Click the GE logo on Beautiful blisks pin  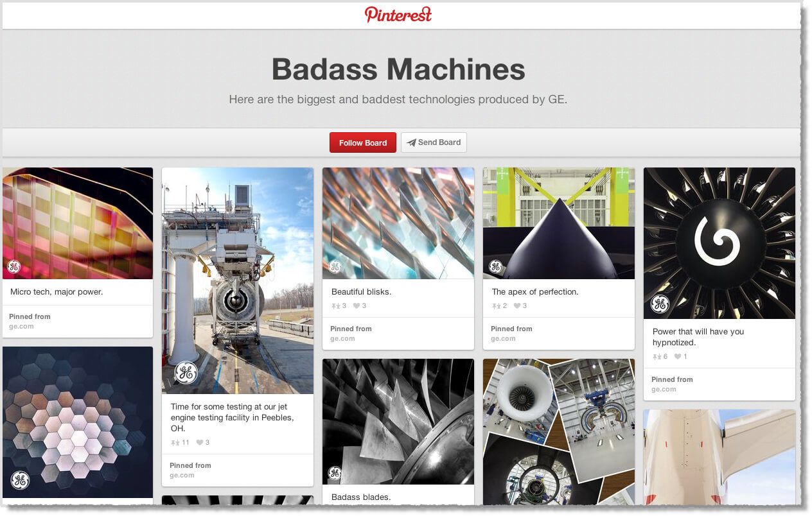[335, 266]
